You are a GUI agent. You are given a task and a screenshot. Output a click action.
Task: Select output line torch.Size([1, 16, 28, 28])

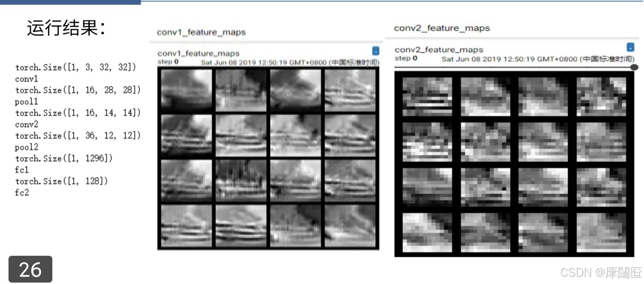click(78, 90)
